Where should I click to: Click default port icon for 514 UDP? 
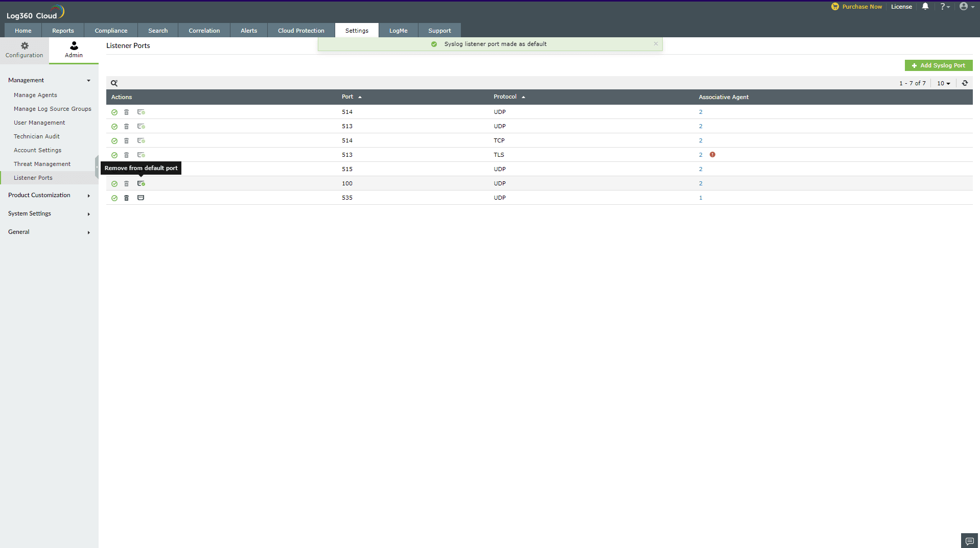(141, 112)
